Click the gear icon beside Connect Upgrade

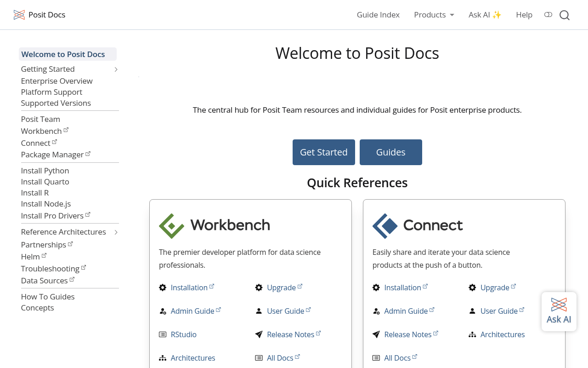[472, 287]
